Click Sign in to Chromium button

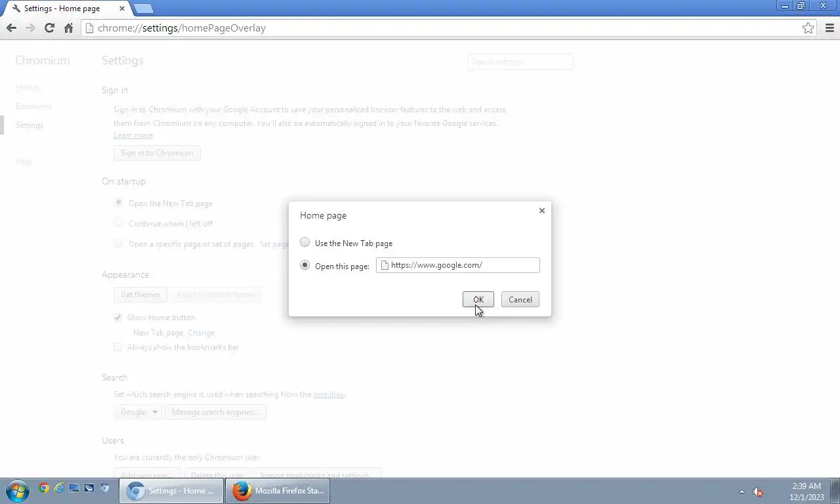tap(157, 153)
